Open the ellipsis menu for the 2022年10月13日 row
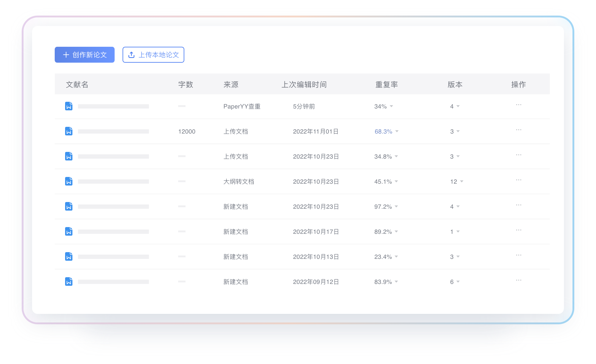This screenshot has width=596, height=364. (518, 255)
